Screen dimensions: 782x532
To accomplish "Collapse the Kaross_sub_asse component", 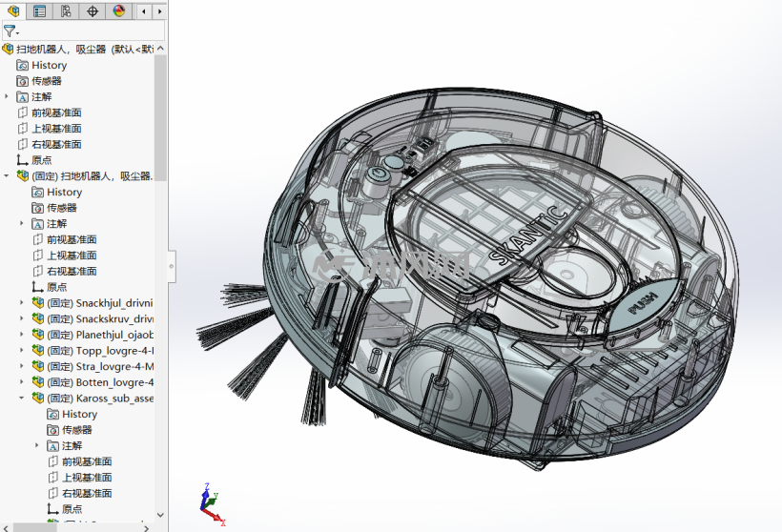I will coord(21,398).
